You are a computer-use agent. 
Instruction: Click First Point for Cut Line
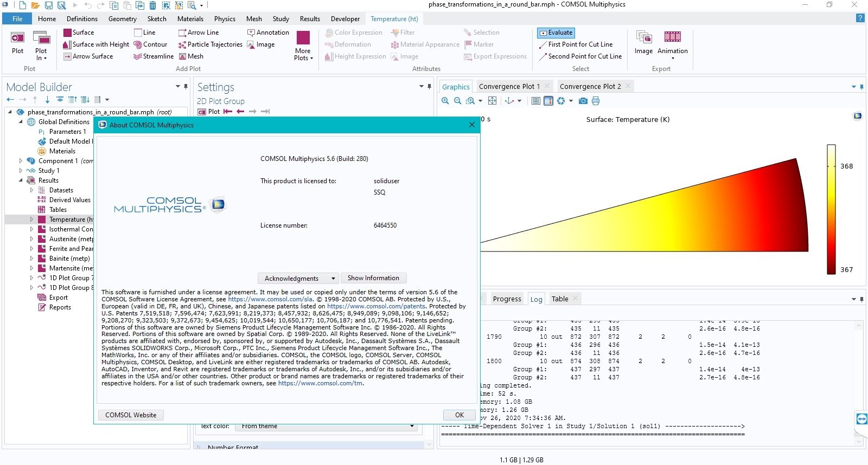click(576, 44)
